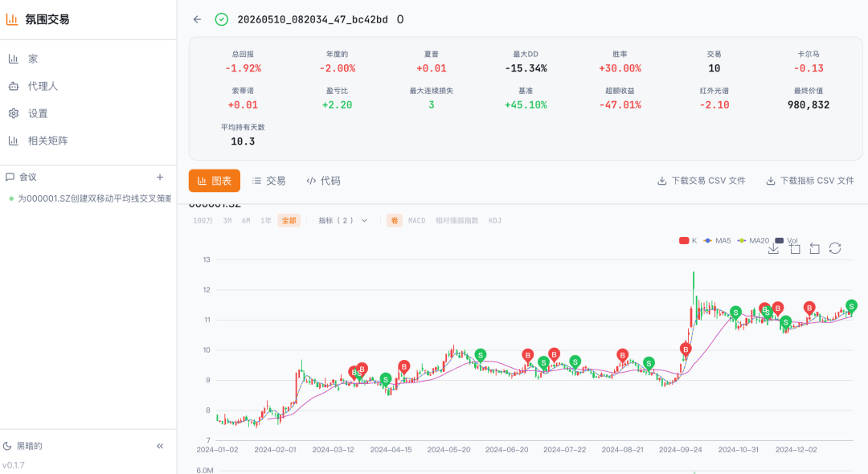This screenshot has height=474, width=868.
Task: Click the moon icon in the sidebar footer
Action: [7, 446]
